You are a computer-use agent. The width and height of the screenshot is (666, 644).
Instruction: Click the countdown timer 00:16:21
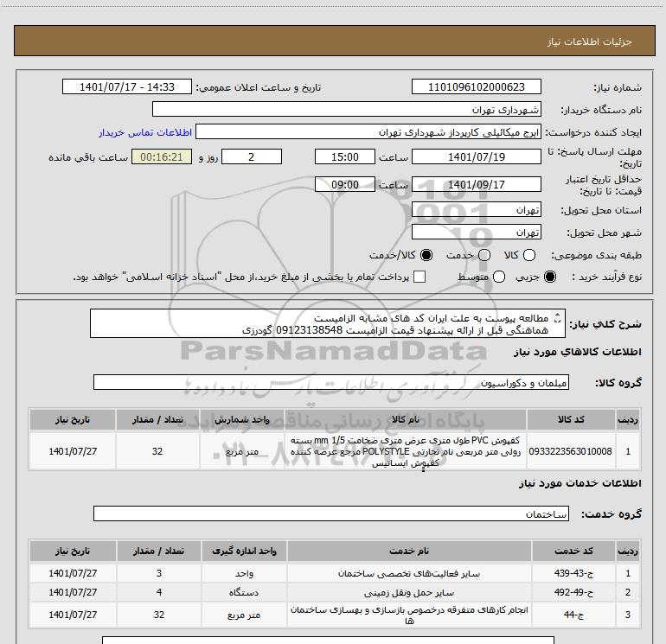coord(162,156)
